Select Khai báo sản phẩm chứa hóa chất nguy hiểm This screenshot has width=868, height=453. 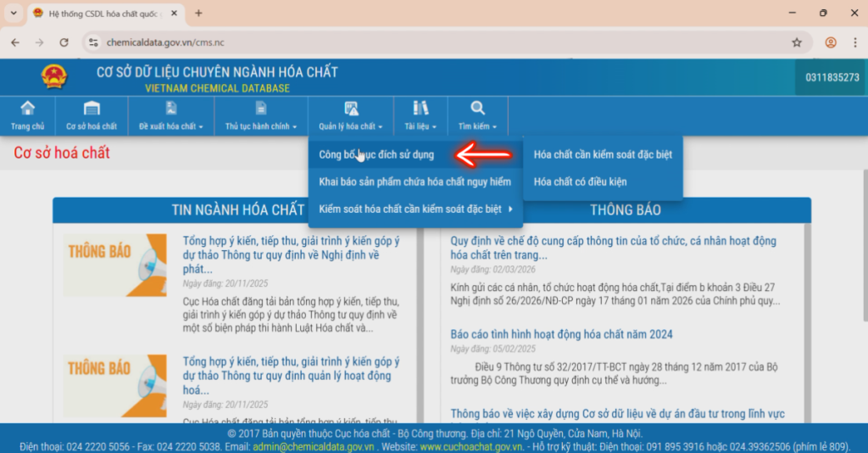415,182
